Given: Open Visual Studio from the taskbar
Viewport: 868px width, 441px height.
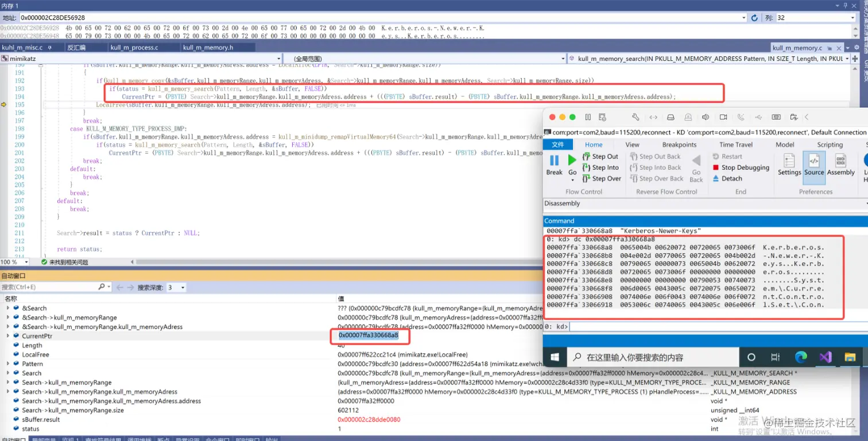Looking at the screenshot, I should pos(825,357).
